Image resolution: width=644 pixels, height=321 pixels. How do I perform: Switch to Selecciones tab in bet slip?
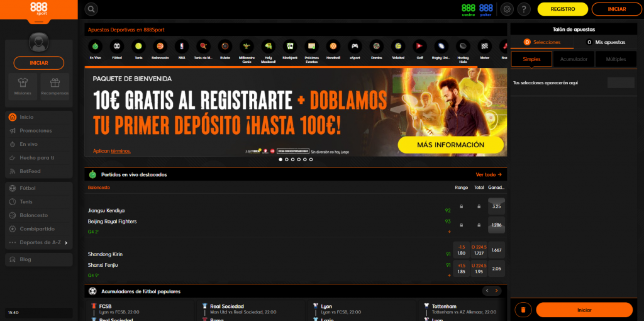click(542, 42)
